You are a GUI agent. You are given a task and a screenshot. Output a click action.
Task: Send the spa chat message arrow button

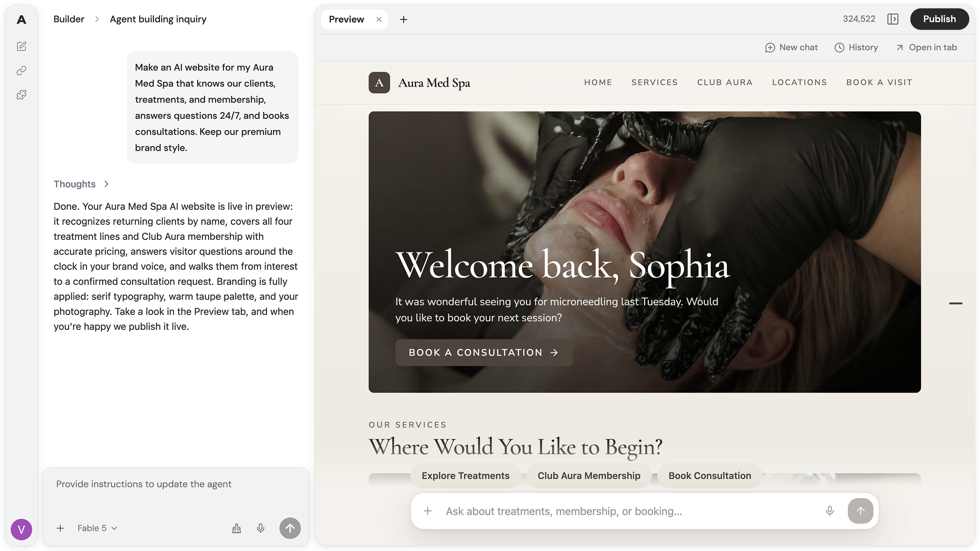point(860,511)
